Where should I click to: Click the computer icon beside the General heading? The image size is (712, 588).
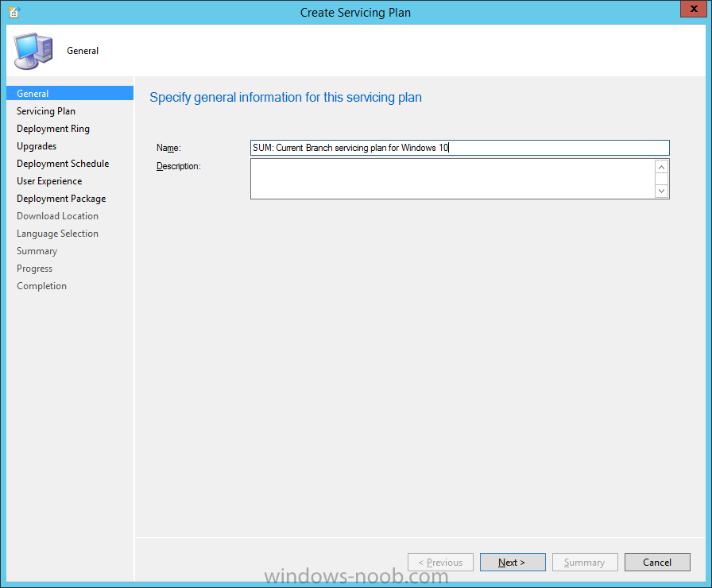pos(33,51)
